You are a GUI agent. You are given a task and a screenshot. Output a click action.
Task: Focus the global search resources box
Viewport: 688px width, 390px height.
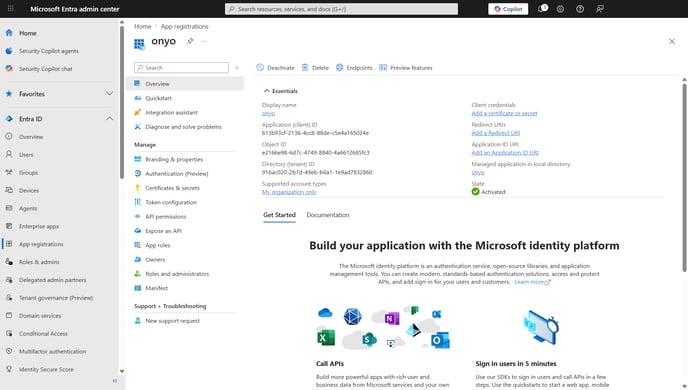[341, 9]
